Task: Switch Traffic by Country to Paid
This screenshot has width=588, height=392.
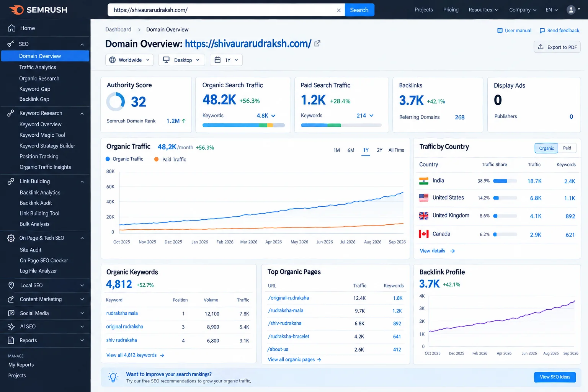Action: 567,148
